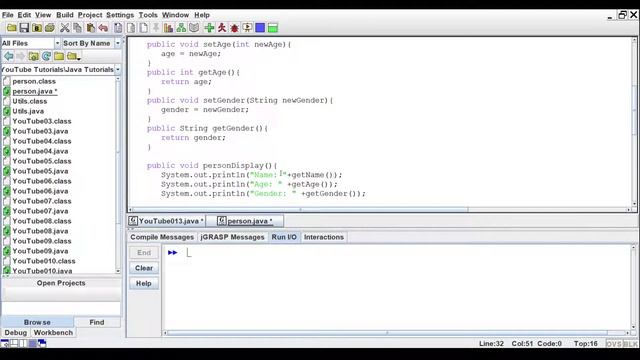Open the Project menu
640x360 pixels.
pos(90,15)
